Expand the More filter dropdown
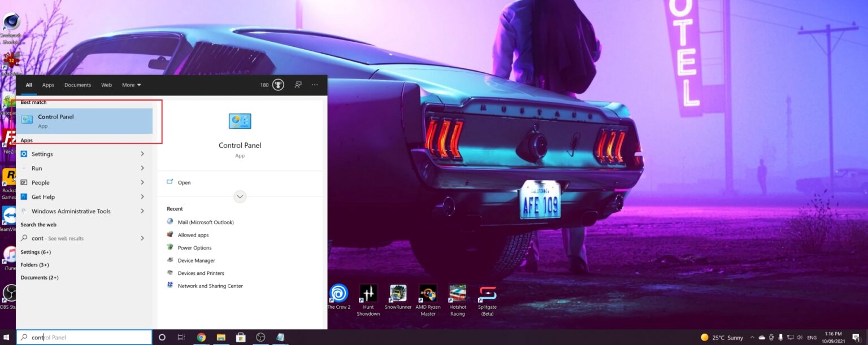Screen dimensions: 868x345 point(132,85)
